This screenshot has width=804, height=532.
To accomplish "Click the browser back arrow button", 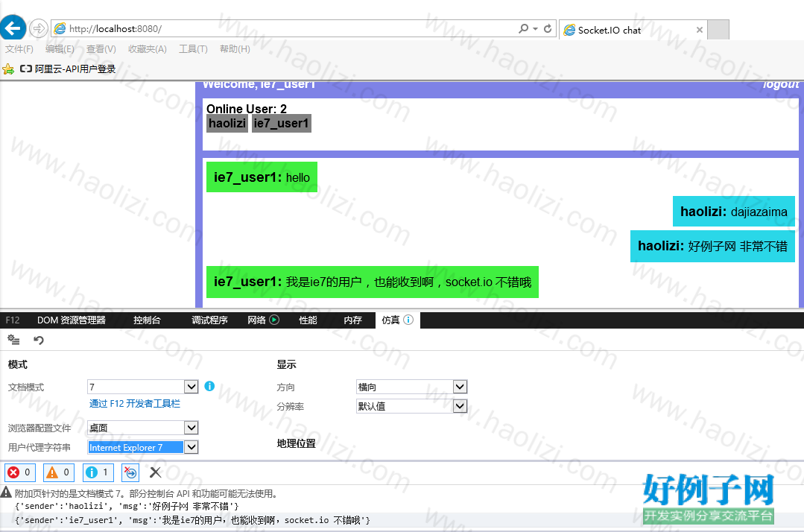I will [13, 28].
